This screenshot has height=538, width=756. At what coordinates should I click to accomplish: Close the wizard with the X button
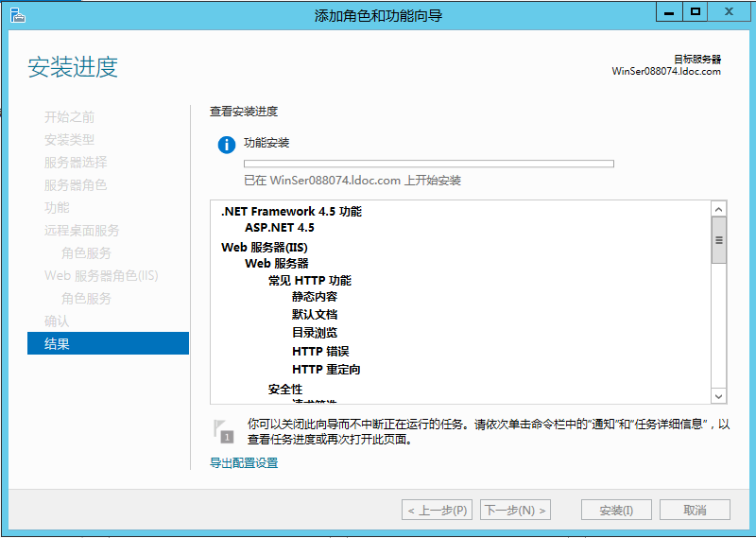click(x=729, y=12)
